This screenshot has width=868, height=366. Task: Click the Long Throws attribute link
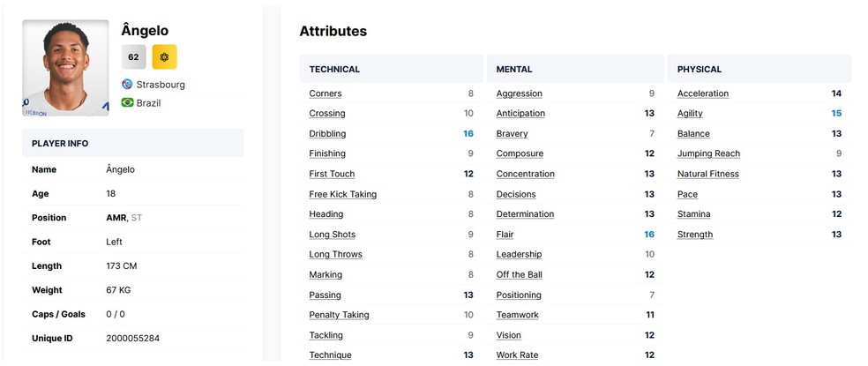pos(335,255)
